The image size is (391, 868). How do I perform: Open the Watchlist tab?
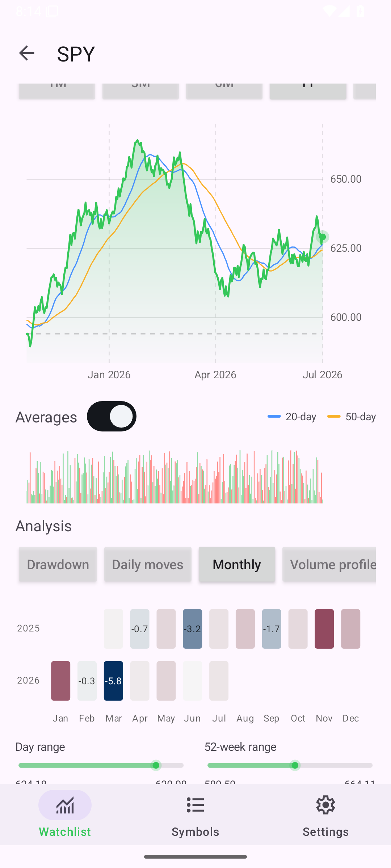pyautogui.click(x=65, y=814)
